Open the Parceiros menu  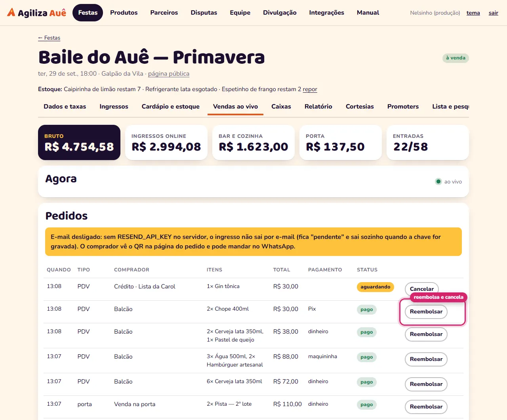[x=164, y=13]
